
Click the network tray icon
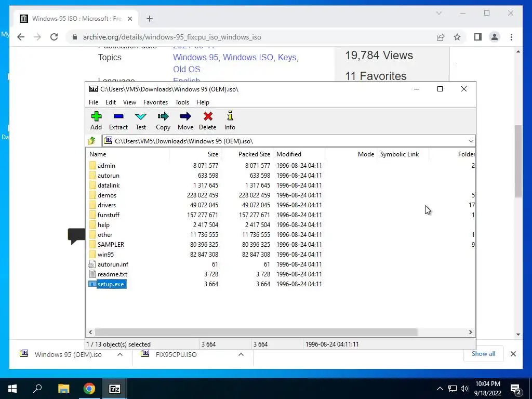[x=453, y=389]
